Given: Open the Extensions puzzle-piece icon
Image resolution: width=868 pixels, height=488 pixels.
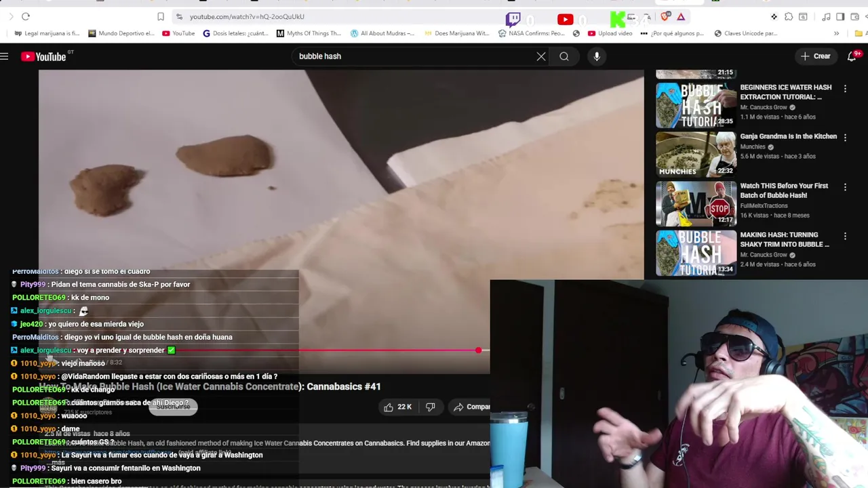Looking at the screenshot, I should pos(789,17).
